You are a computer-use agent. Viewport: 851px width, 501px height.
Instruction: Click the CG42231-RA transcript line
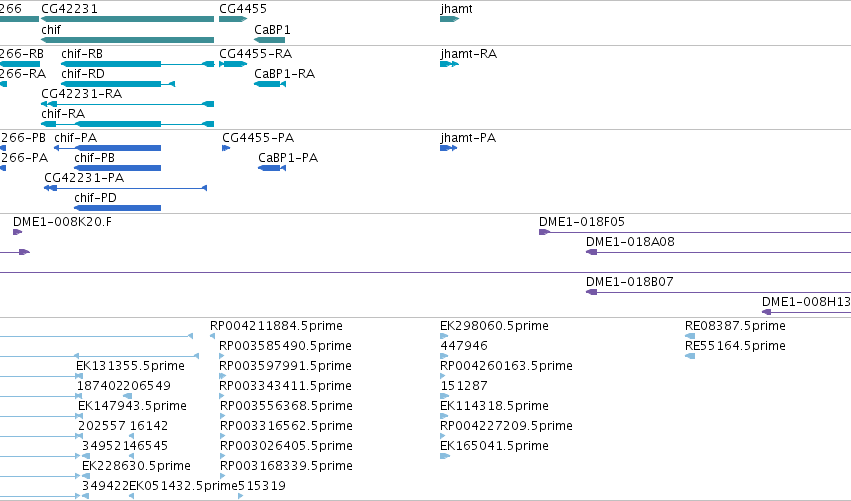coord(128,104)
